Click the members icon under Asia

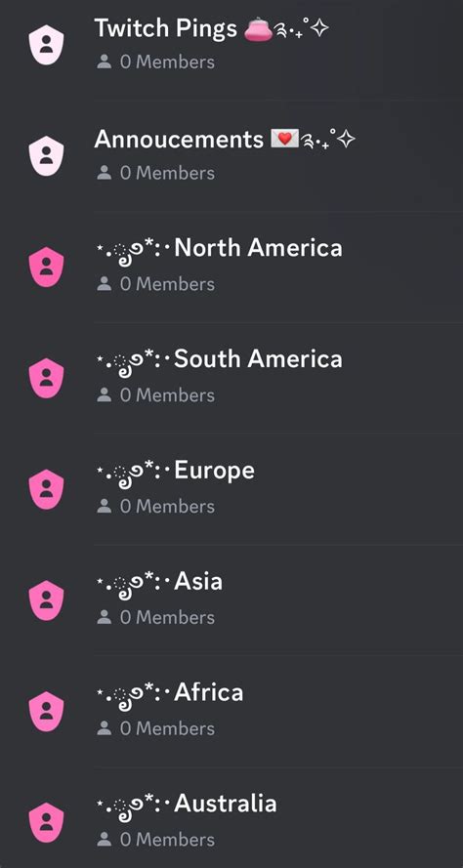click(105, 618)
